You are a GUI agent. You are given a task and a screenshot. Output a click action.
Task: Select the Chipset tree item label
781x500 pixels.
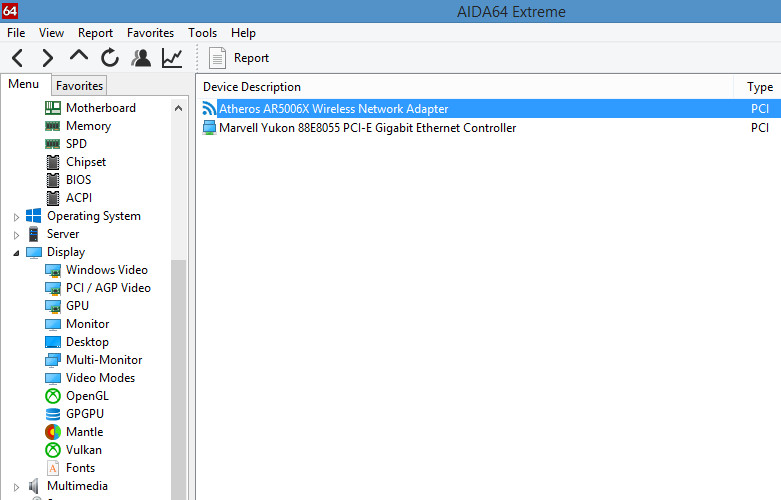86,162
